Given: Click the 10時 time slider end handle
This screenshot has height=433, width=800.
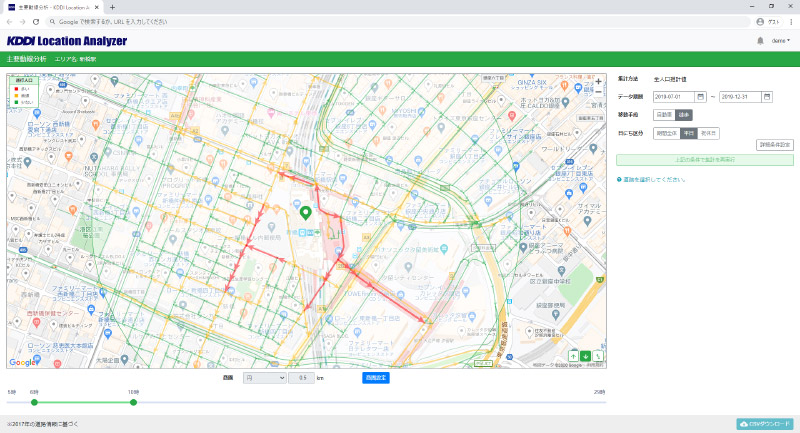Looking at the screenshot, I should [x=133, y=402].
